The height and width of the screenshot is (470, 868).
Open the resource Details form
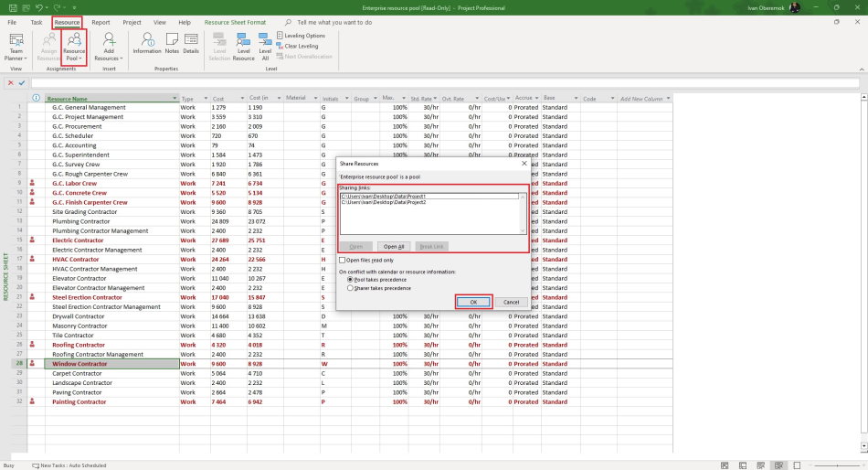pyautogui.click(x=191, y=43)
